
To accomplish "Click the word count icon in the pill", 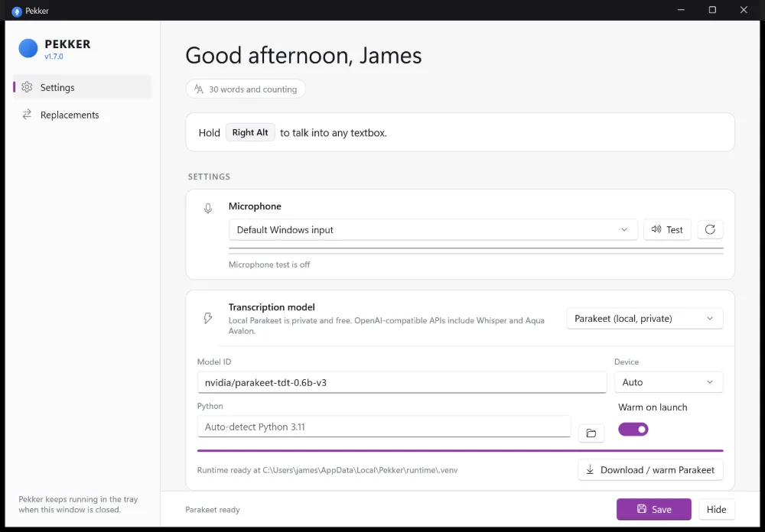I will point(199,89).
